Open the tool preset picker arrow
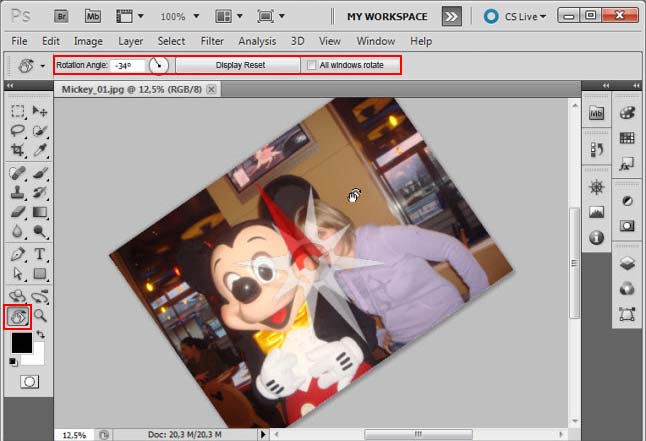The image size is (646, 441). point(42,66)
